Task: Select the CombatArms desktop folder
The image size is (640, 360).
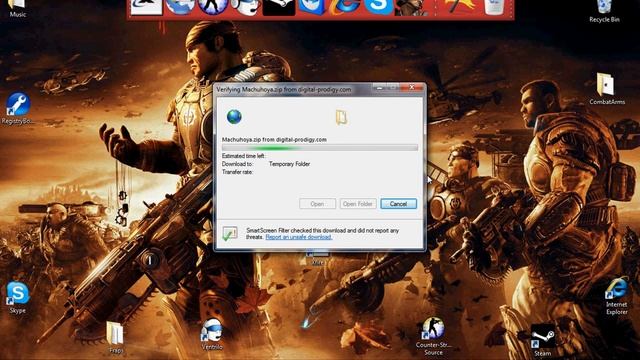Action: [607, 88]
